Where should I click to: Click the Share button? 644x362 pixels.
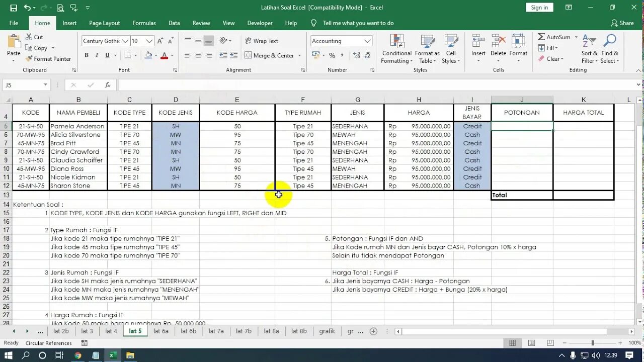click(x=622, y=23)
